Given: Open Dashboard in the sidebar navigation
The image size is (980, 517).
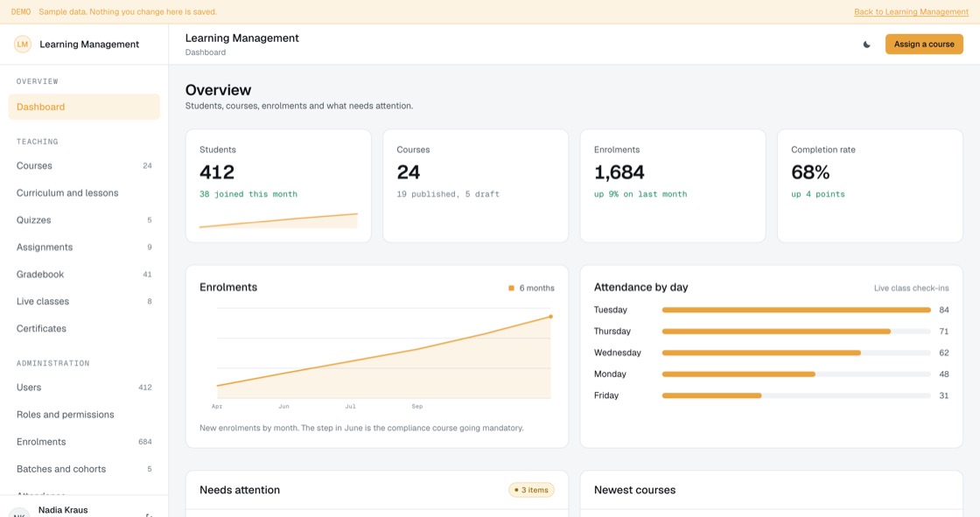Looking at the screenshot, I should tap(84, 107).
